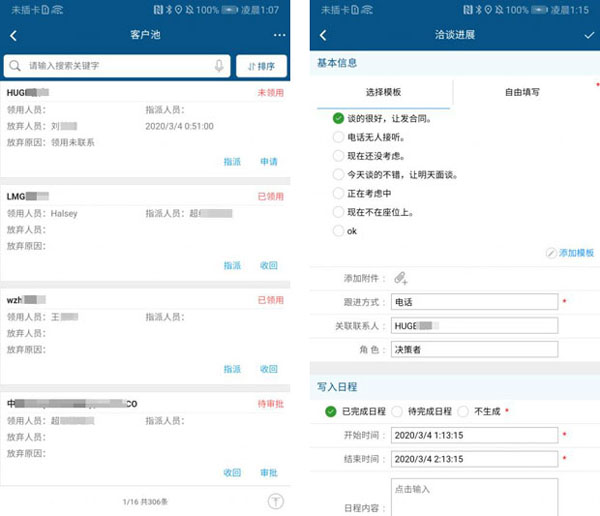Choose the 待完成日程 radio option
600x516 pixels.
(397, 411)
